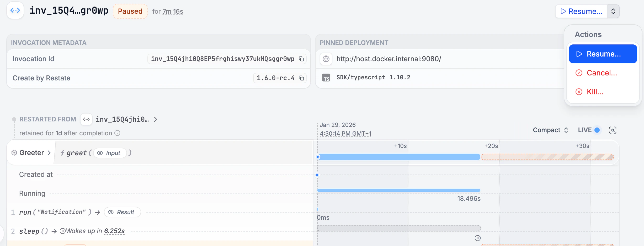Show the Input of the greet handler

pyautogui.click(x=110, y=153)
